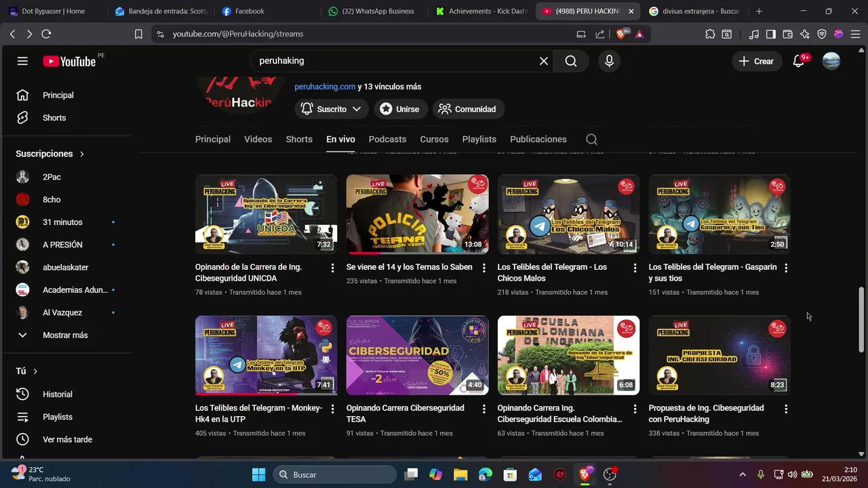The width and height of the screenshot is (868, 488).
Task: Reload the page in browser toolbar
Action: 46,34
